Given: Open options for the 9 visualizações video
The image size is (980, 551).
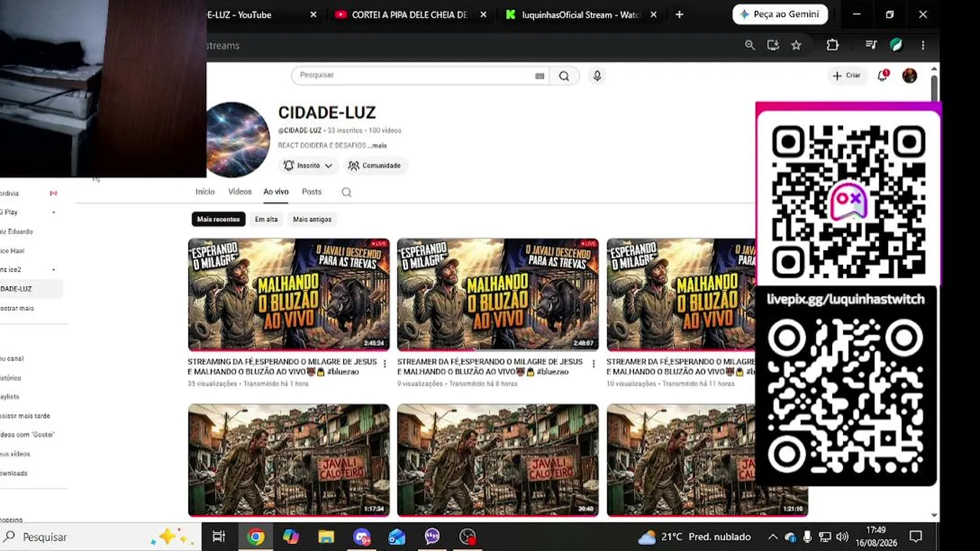Looking at the screenshot, I should point(593,364).
